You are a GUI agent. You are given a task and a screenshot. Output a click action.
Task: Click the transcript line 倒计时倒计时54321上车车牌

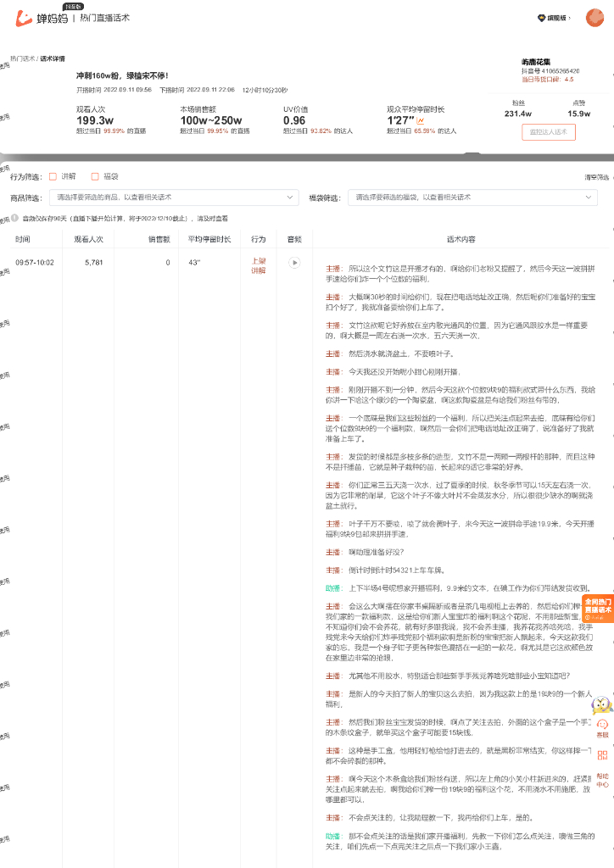[397, 570]
